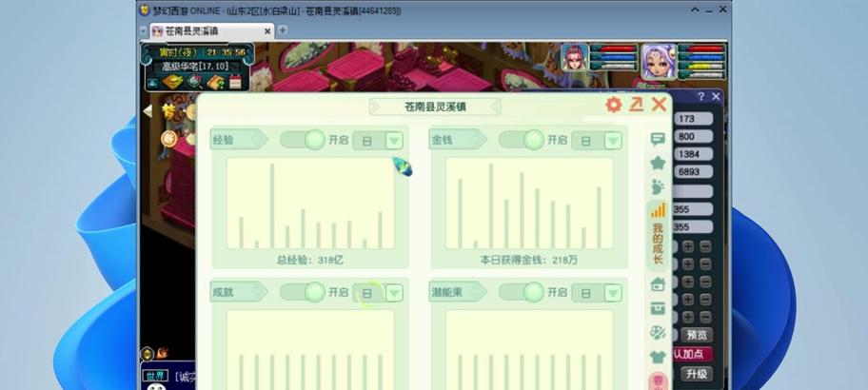The height and width of the screenshot is (390, 868).
Task: Select the 潜能果 section label
Action: coord(457,291)
